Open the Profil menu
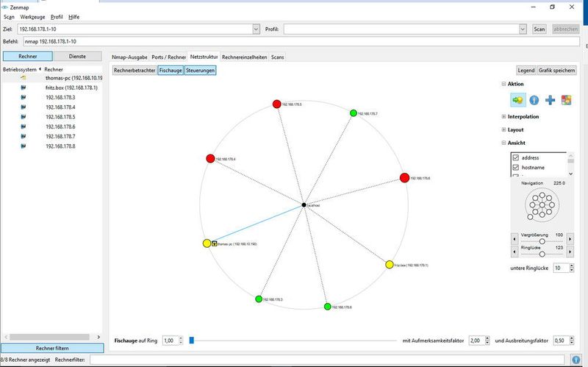588x367 pixels. point(57,17)
